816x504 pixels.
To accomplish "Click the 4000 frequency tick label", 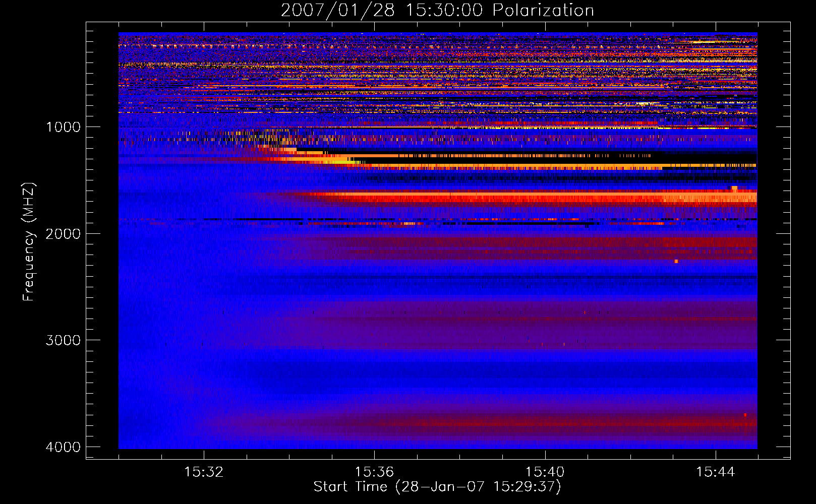I will (x=63, y=447).
